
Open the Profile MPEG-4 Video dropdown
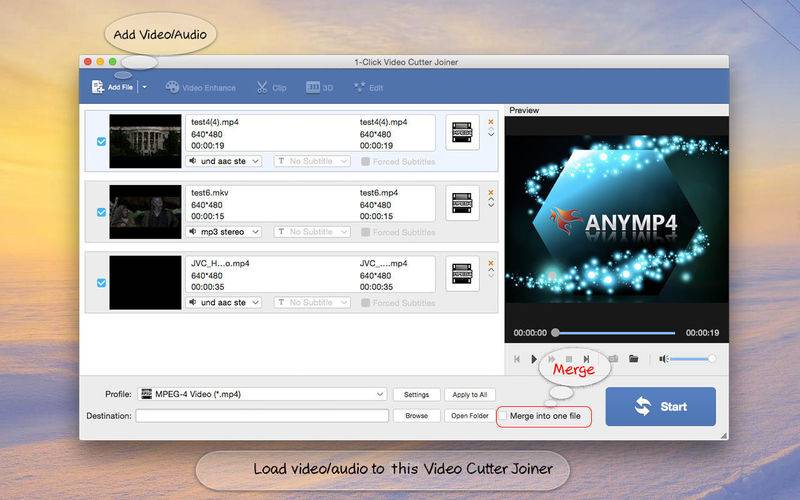point(262,394)
